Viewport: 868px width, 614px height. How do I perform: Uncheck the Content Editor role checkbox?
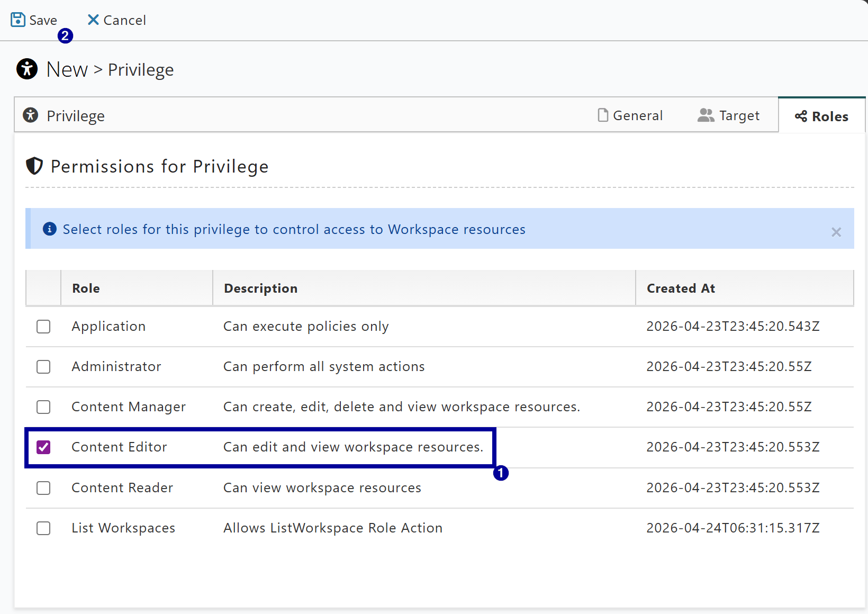[43, 447]
